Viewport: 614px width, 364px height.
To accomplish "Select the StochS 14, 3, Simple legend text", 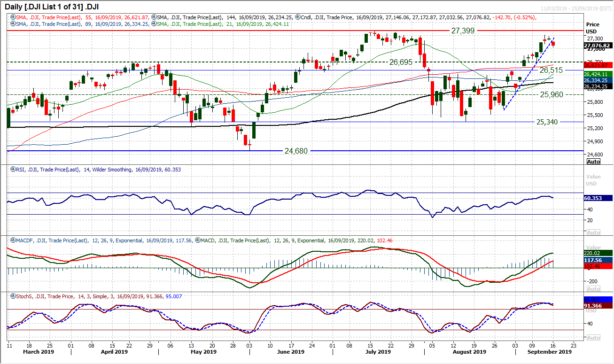I will (x=98, y=296).
